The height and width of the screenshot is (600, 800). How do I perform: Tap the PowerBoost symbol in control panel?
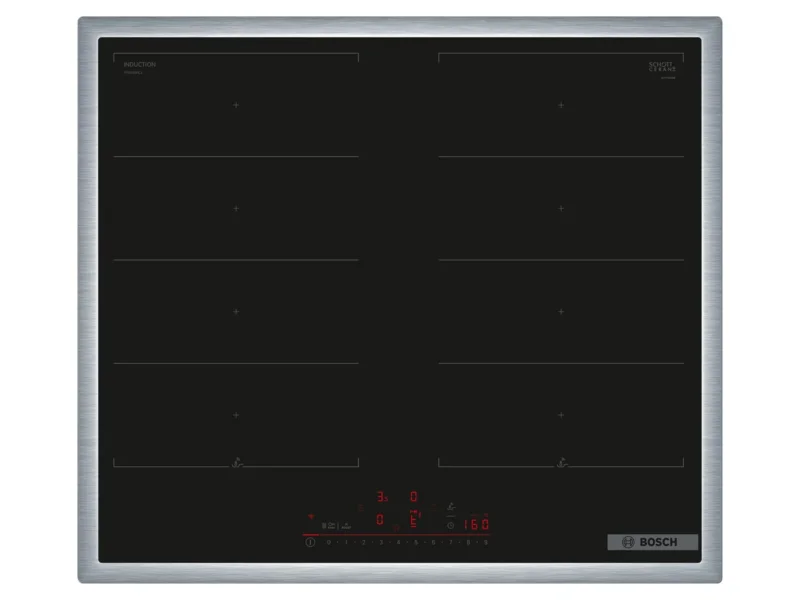tap(346, 526)
